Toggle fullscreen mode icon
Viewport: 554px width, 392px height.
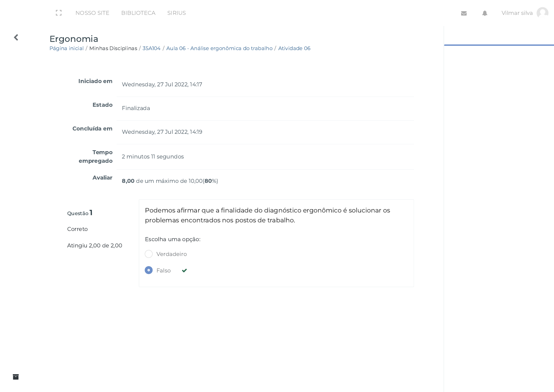(x=59, y=13)
